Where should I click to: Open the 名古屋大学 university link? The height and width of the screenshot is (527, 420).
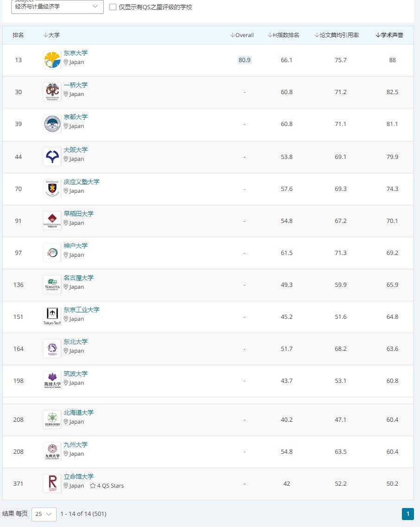click(79, 278)
